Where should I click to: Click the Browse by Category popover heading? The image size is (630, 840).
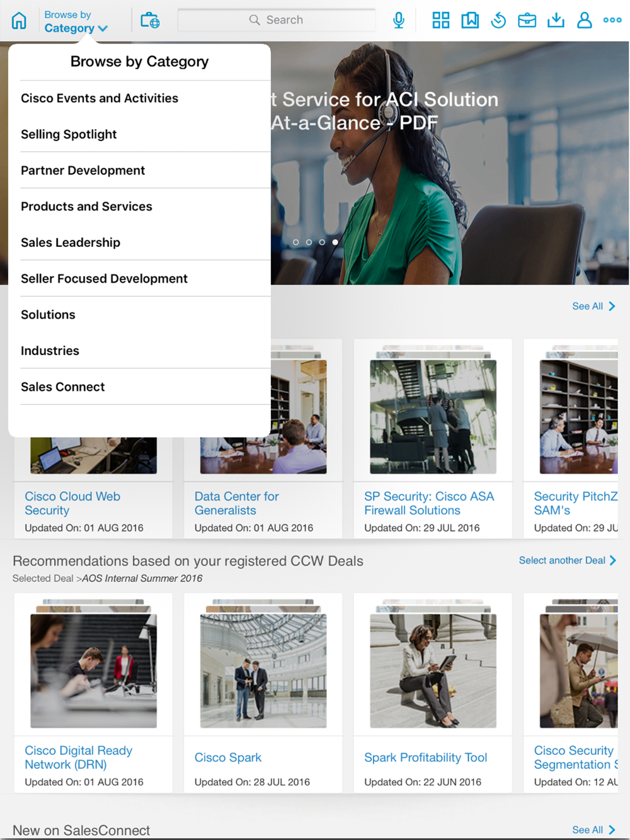(x=139, y=62)
